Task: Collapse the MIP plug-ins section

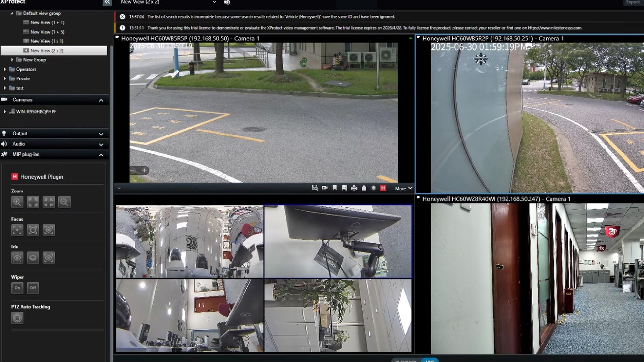Action: [x=101, y=155]
